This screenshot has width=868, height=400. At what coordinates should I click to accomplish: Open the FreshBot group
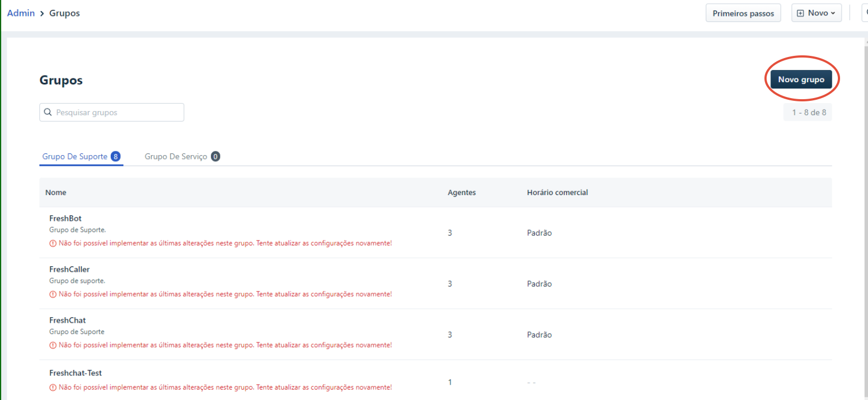(65, 219)
